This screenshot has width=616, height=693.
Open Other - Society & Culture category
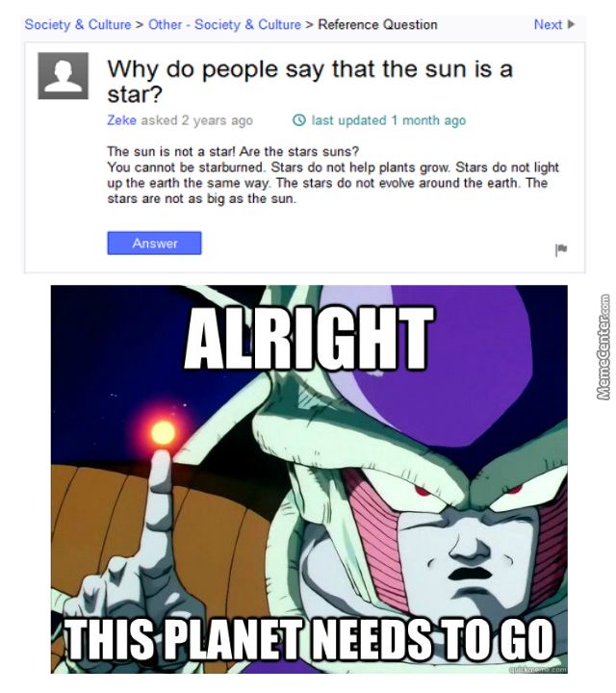(224, 24)
